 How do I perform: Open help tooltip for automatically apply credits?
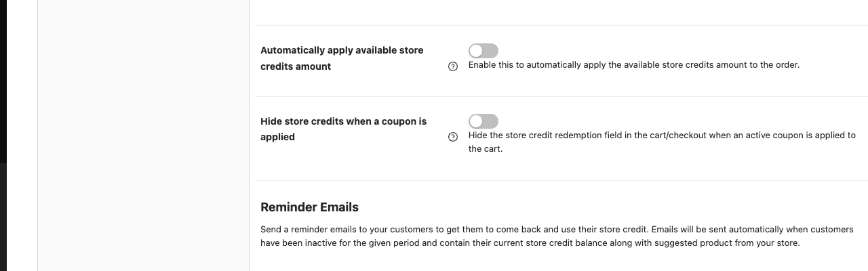click(x=453, y=66)
